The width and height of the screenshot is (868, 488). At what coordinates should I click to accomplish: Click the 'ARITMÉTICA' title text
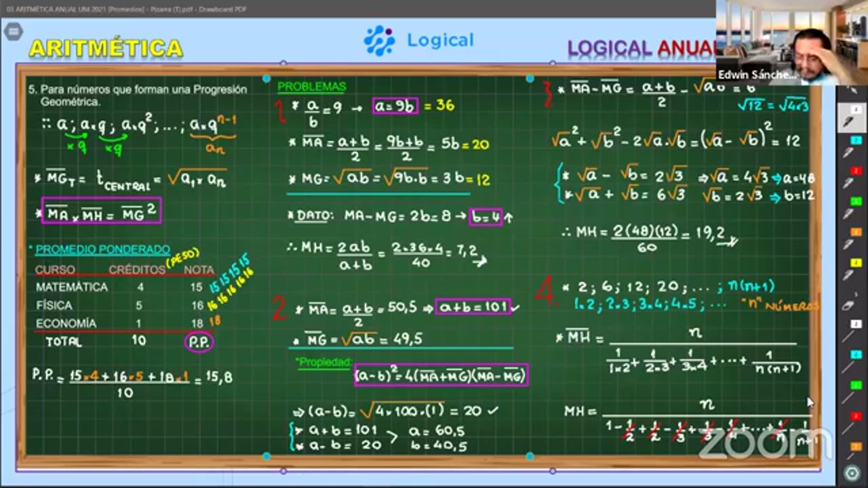(x=106, y=48)
